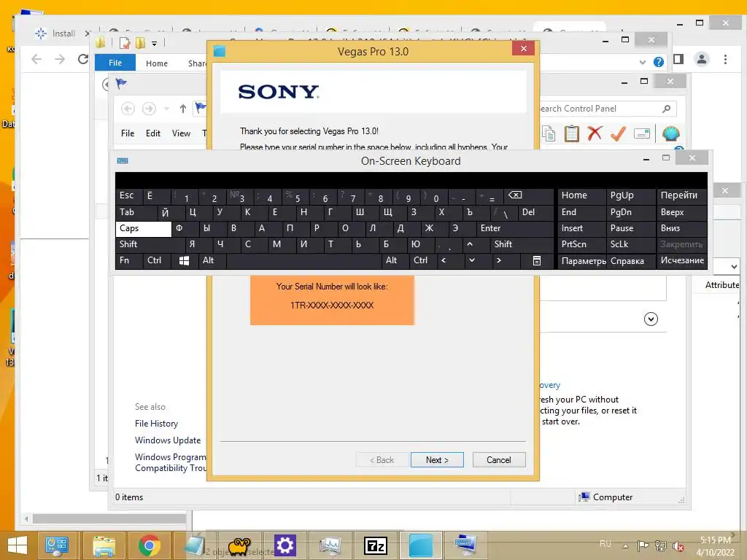Image resolution: width=747 pixels, height=560 pixels.
Task: Click the Ё key on the keyboard
Action: tap(157, 195)
